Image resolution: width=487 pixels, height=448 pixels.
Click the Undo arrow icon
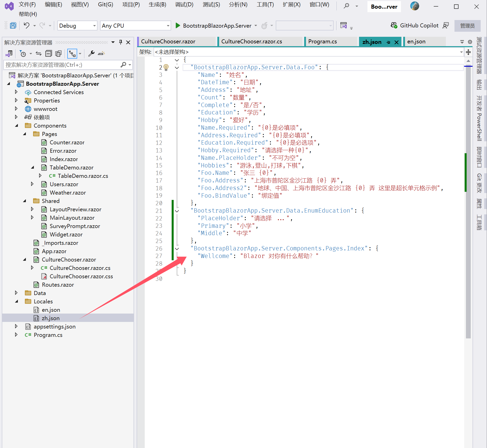coord(27,26)
